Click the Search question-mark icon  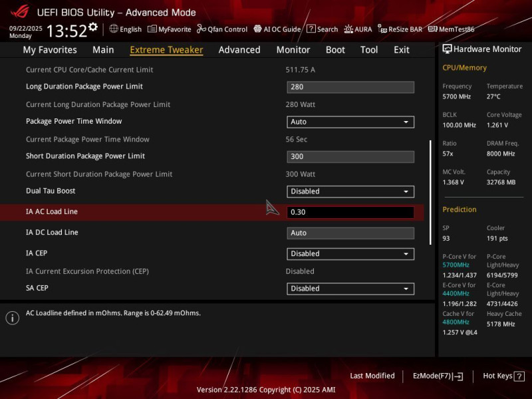[x=311, y=29]
